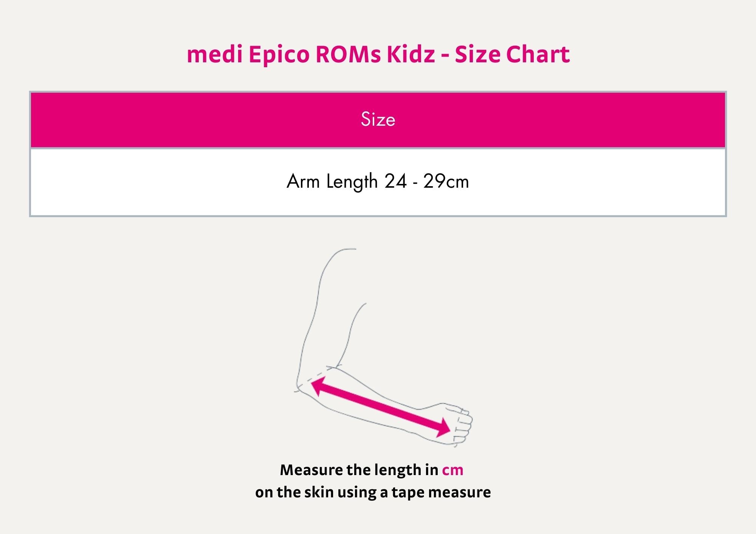Click the "Size" table header label

pos(378,119)
